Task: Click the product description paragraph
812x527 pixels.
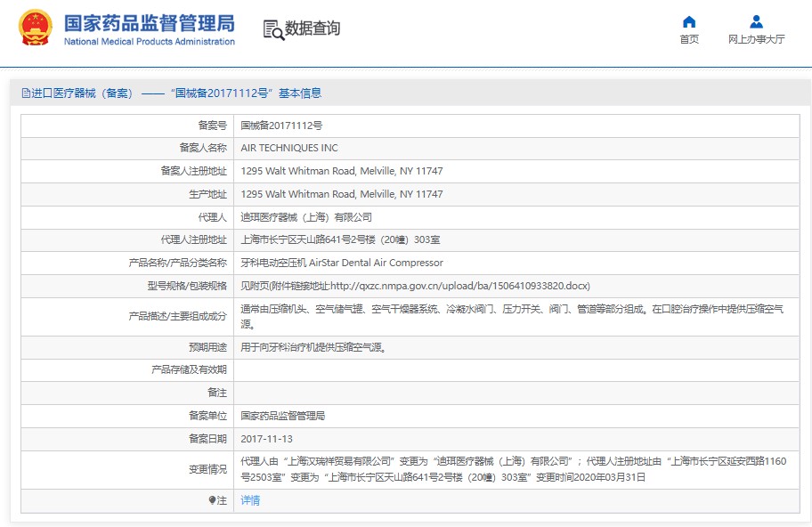Action: pyautogui.click(x=512, y=316)
